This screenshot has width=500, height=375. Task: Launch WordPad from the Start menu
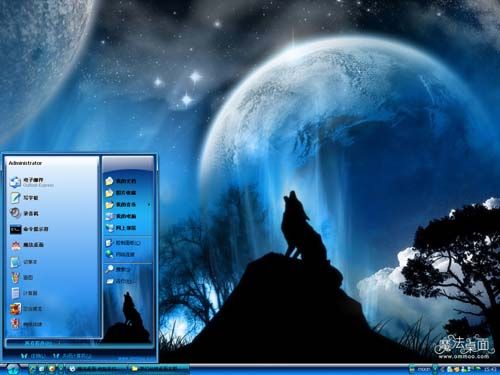[24, 198]
